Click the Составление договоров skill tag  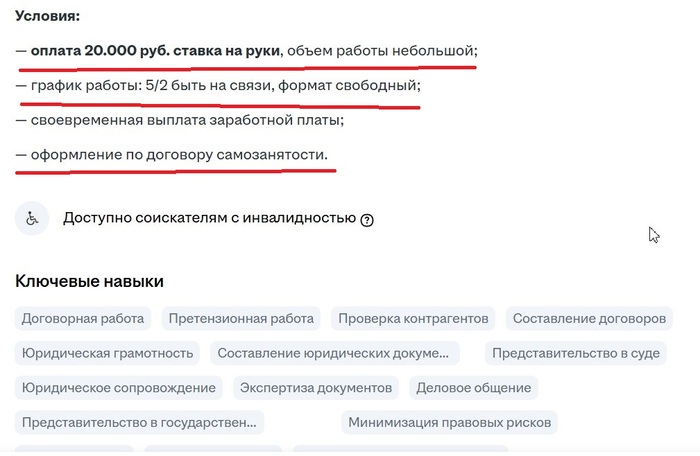[589, 319]
